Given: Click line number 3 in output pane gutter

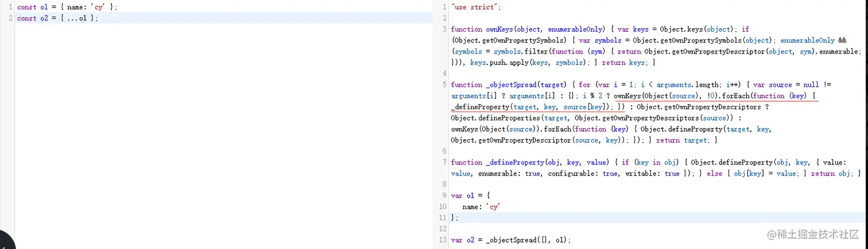Looking at the screenshot, I should 444,29.
